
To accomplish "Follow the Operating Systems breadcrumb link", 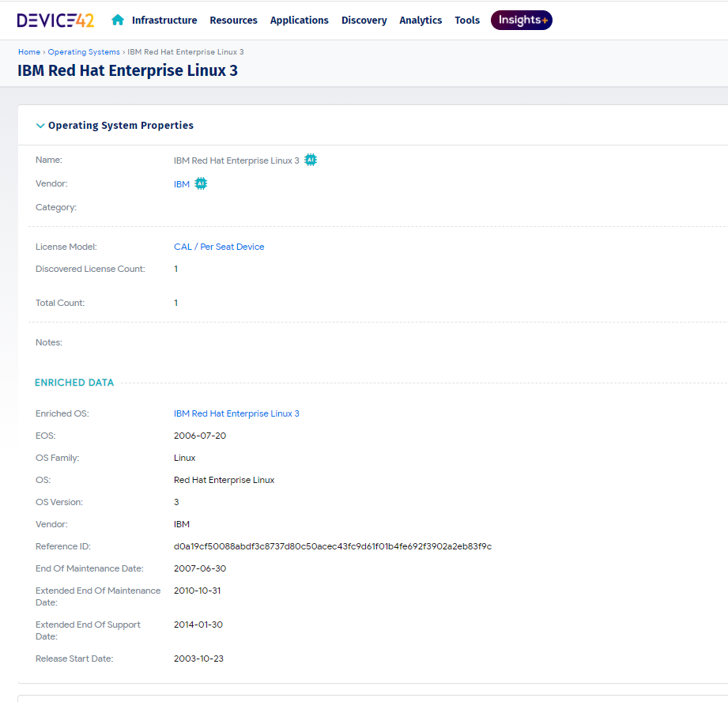I will (x=84, y=52).
